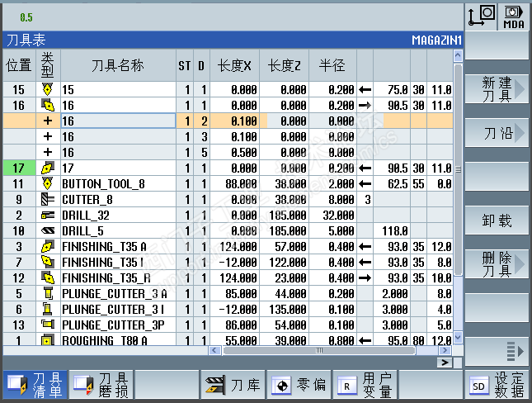Screen dimensions: 532x403
Task: Click the 118.0 tip angle of DRILL_5
Action: pos(395,231)
